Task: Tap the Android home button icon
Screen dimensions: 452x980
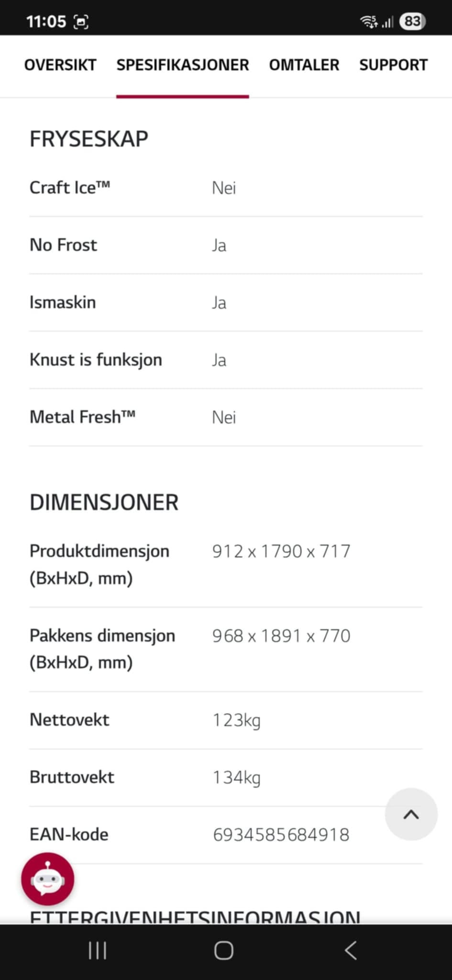Action: point(224,950)
